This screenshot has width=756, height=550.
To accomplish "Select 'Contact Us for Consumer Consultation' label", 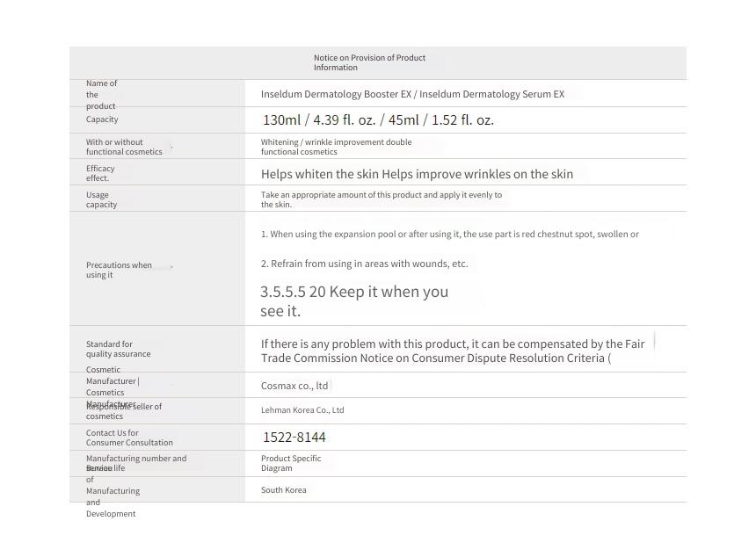I will coord(129,438).
